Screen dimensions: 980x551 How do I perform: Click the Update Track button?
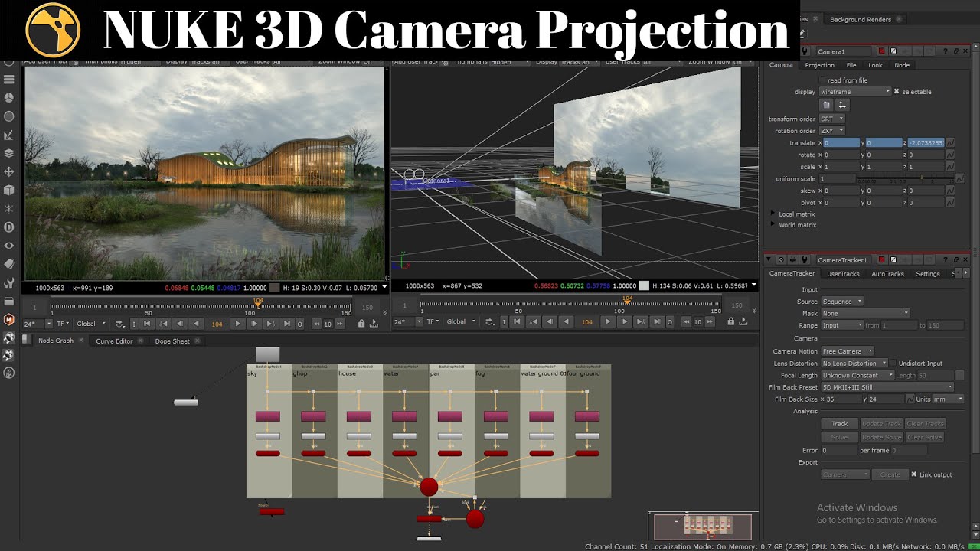[881, 423]
